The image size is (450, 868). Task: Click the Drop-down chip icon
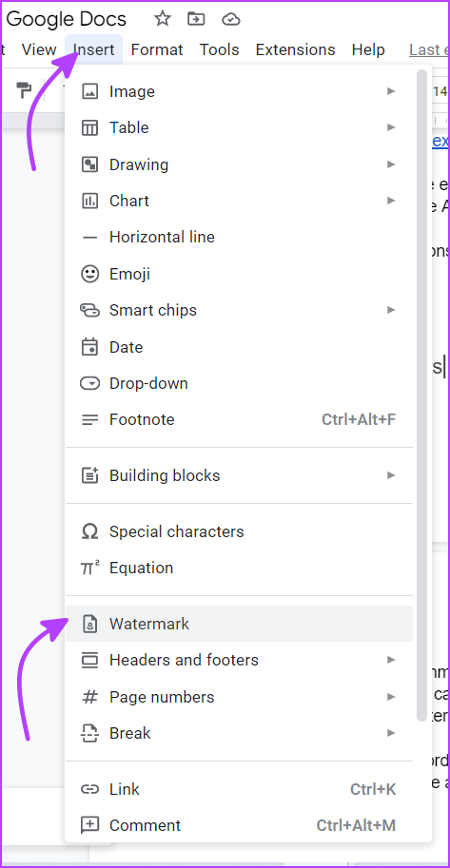tap(89, 383)
